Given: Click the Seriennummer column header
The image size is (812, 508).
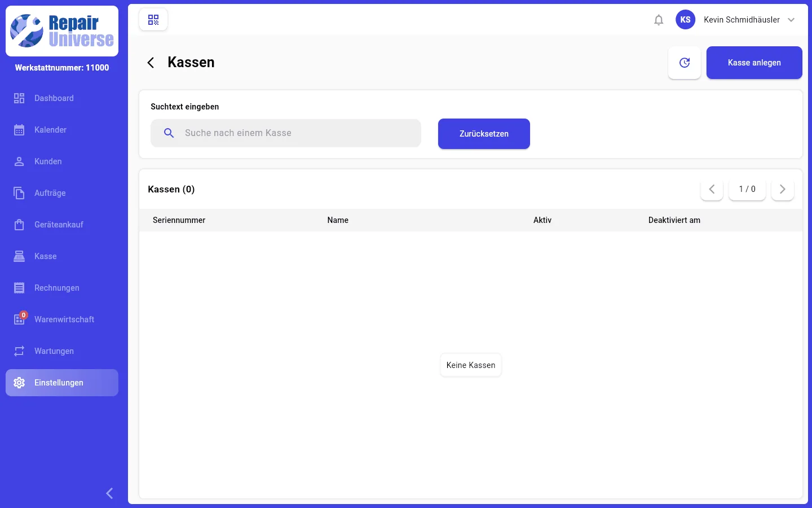Looking at the screenshot, I should click(179, 220).
